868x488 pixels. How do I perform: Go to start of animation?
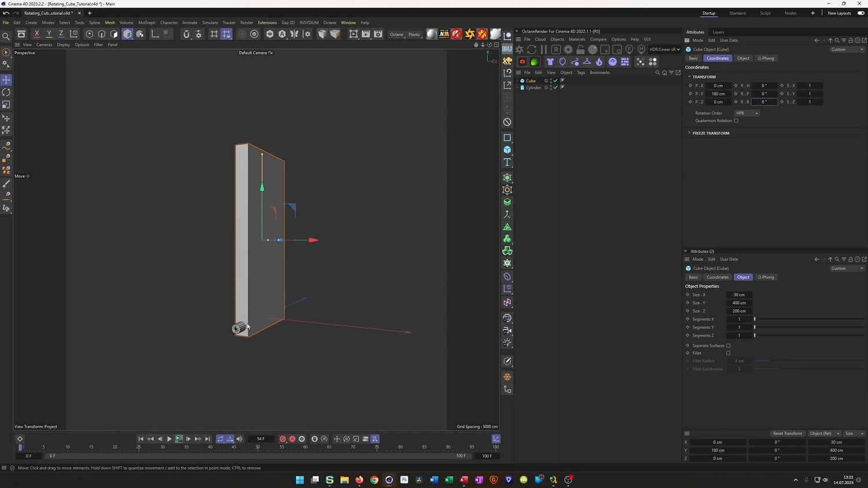[141, 439]
